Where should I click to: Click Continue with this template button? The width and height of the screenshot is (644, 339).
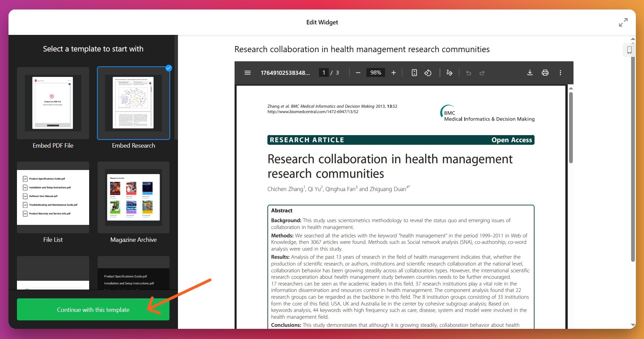pos(93,310)
